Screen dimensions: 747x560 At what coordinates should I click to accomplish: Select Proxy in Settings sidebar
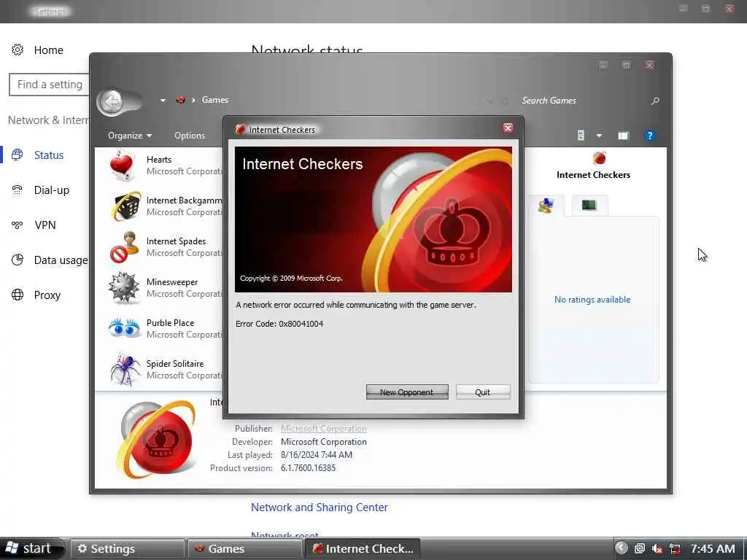[47, 295]
